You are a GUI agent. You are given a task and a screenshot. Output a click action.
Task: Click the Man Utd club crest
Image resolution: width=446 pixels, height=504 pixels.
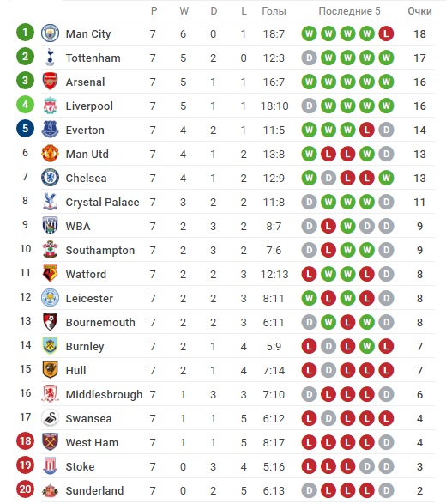pos(50,154)
